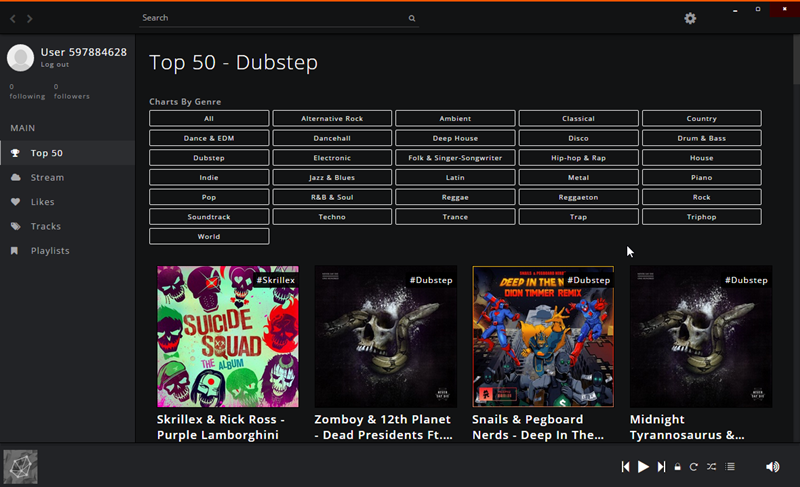Toggle repeat mode in player bar
Viewport: 800px width, 487px height.
pos(694,467)
